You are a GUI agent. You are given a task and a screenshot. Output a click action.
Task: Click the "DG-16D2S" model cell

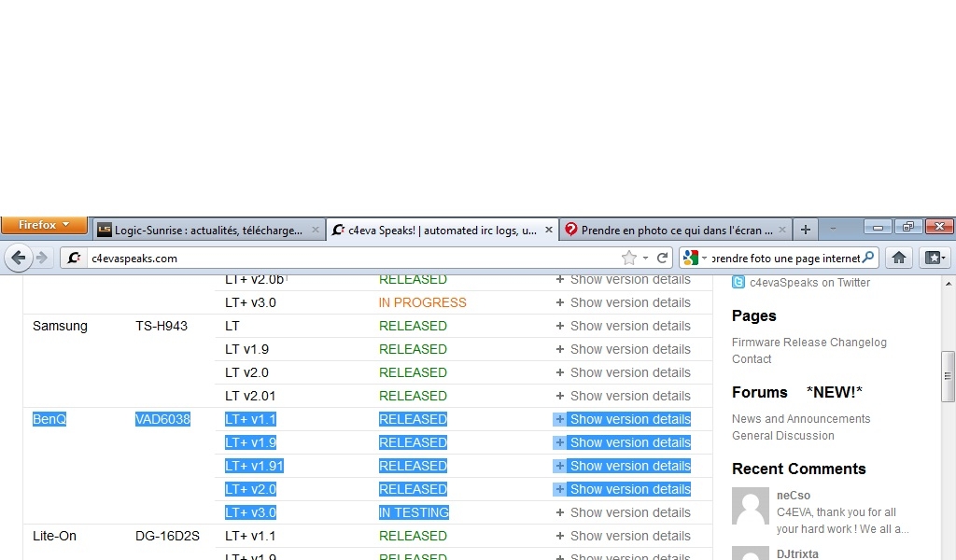click(x=168, y=536)
